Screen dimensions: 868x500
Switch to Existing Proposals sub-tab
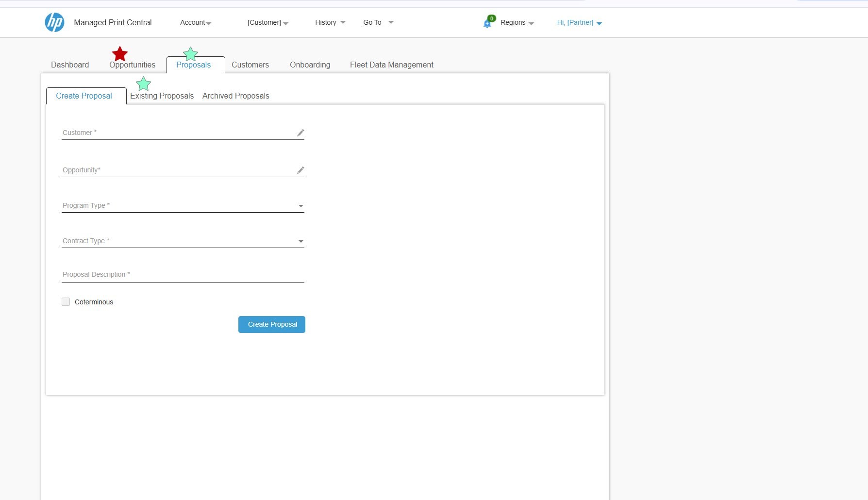pos(162,96)
